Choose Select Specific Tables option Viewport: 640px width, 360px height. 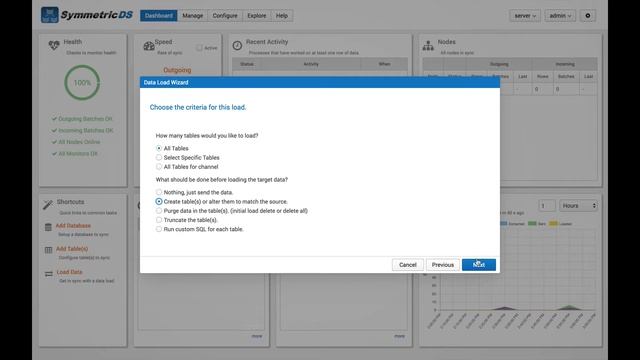(159, 158)
